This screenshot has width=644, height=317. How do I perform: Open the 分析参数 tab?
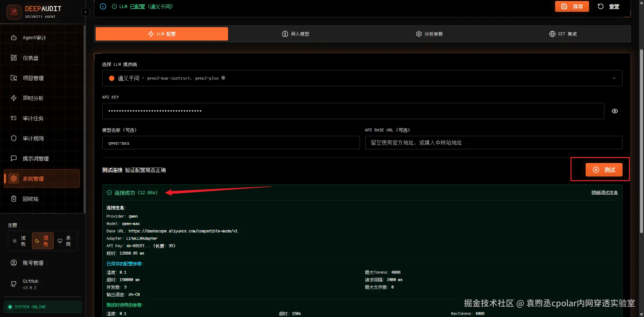(x=429, y=34)
